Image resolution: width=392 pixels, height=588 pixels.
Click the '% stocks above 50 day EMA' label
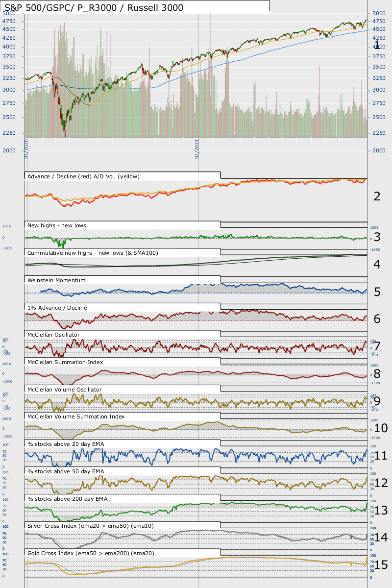pos(66,471)
